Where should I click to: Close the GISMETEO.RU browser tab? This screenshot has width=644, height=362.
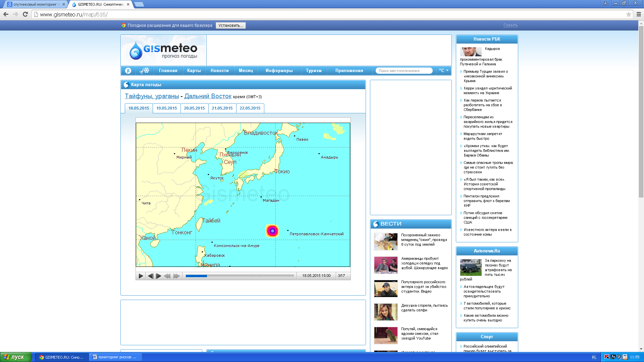128,4
